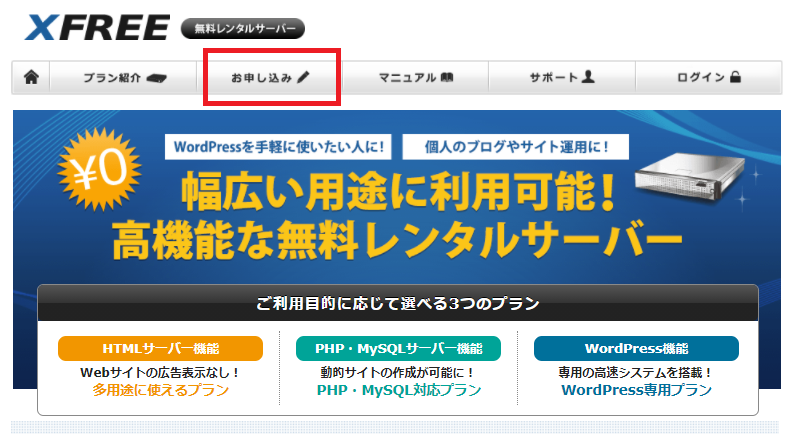Select the PHP・MySQLサーバー機能 button
Image resolution: width=794 pixels, height=434 pixels.
(399, 348)
